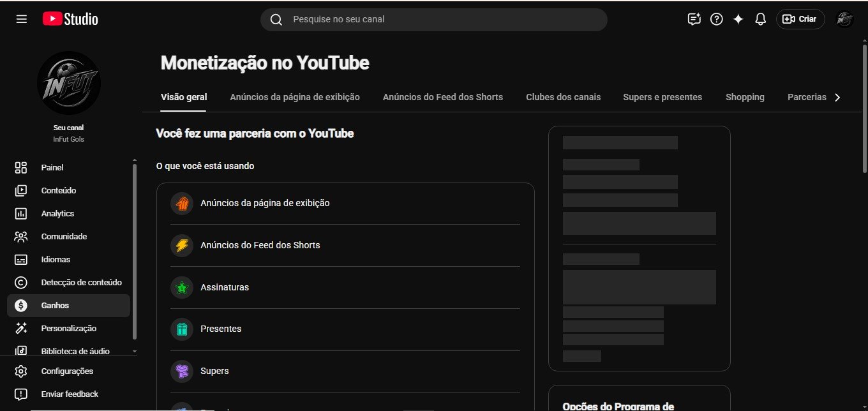Open the Supers row
The width and height of the screenshot is (868, 411).
pos(345,371)
